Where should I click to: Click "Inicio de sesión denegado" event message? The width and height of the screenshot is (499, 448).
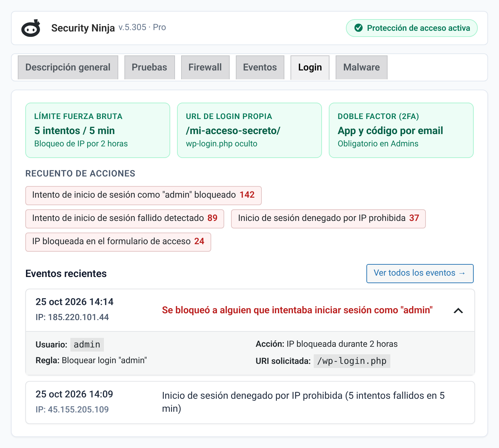304,402
